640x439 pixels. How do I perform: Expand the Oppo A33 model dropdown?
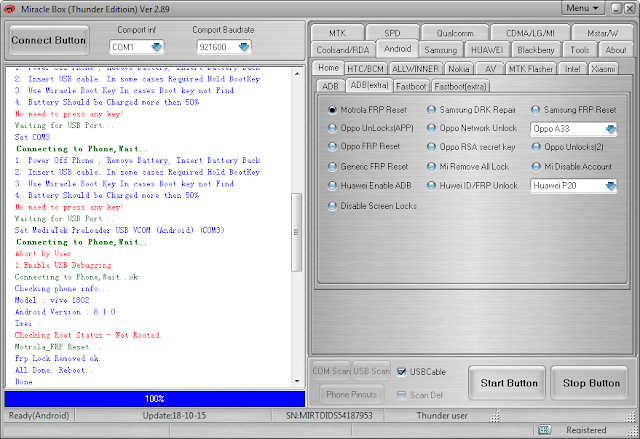pyautogui.click(x=573, y=129)
